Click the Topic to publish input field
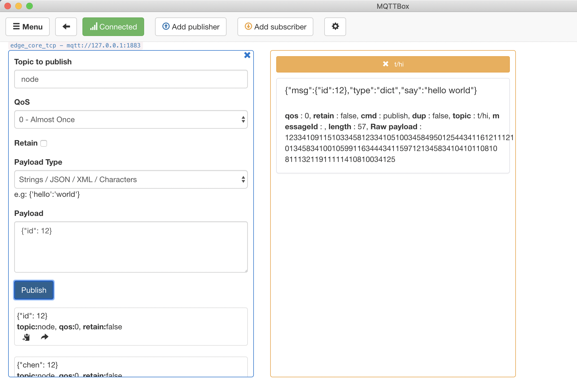Screen dimensions: 577x392 [131, 79]
